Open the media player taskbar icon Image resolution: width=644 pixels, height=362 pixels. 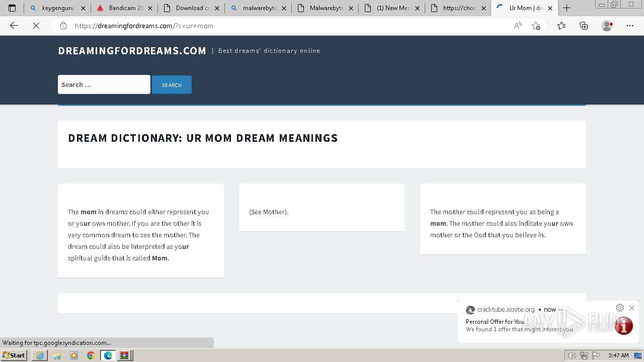click(74, 355)
